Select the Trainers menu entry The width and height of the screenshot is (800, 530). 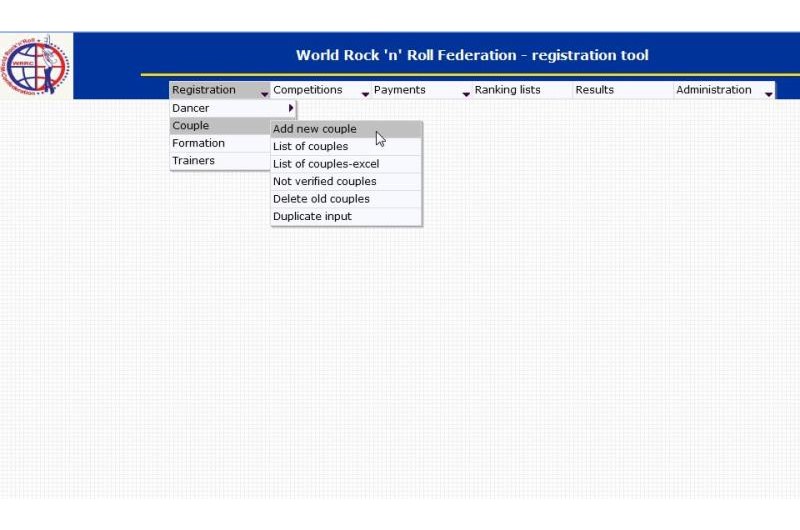click(193, 161)
